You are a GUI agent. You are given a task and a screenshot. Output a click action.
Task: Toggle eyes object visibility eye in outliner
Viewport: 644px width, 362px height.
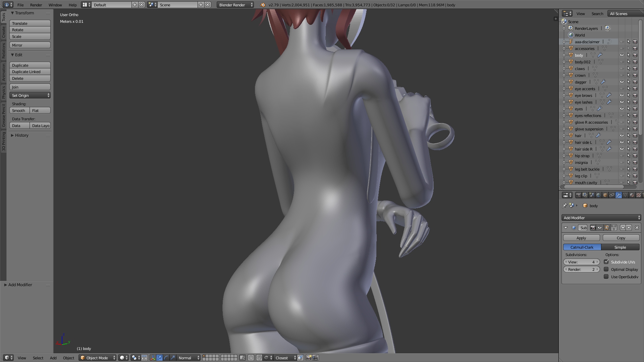(x=622, y=109)
